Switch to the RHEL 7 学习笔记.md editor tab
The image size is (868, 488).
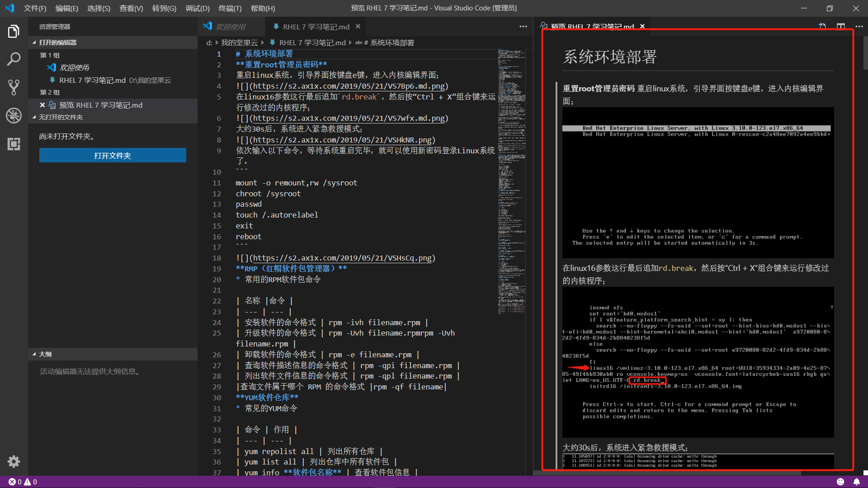pos(316,27)
